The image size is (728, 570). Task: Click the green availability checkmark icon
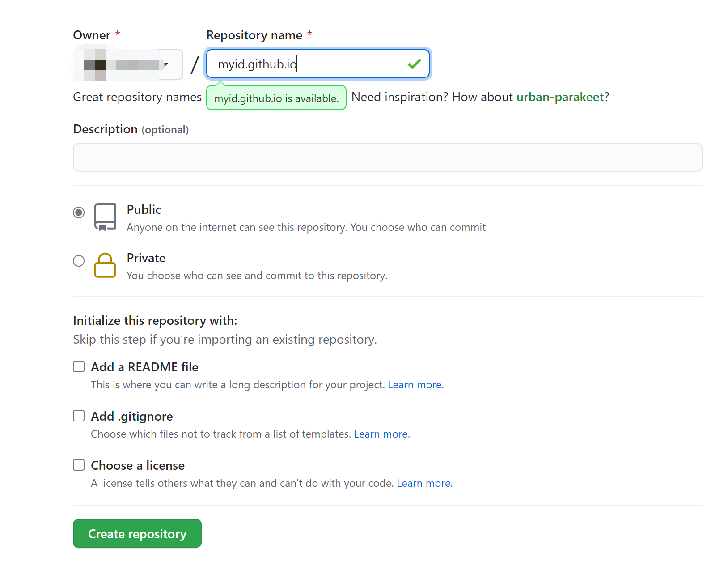click(x=415, y=64)
